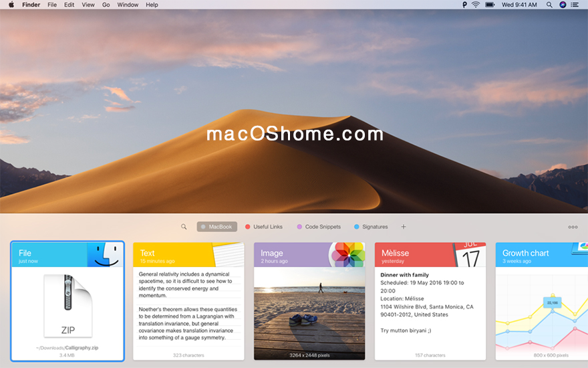Screen dimensions: 588x368
Task: Click the Wed 9:41 AM clock
Action: tap(519, 5)
